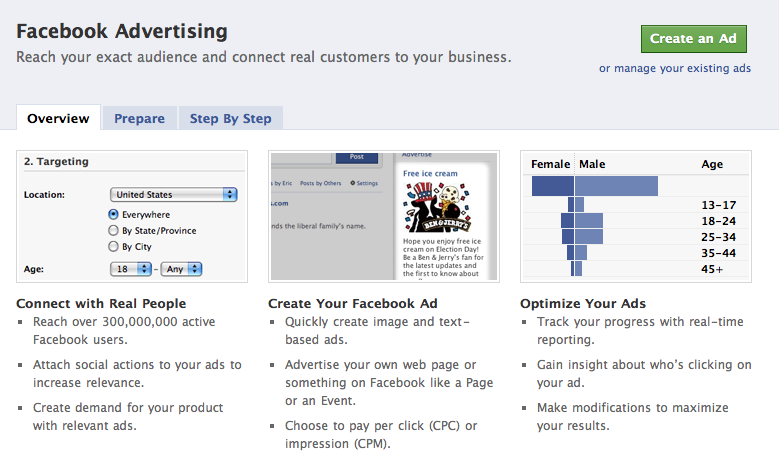This screenshot has height=465, width=779.
Task: Select the By City radio option
Action: 113,246
